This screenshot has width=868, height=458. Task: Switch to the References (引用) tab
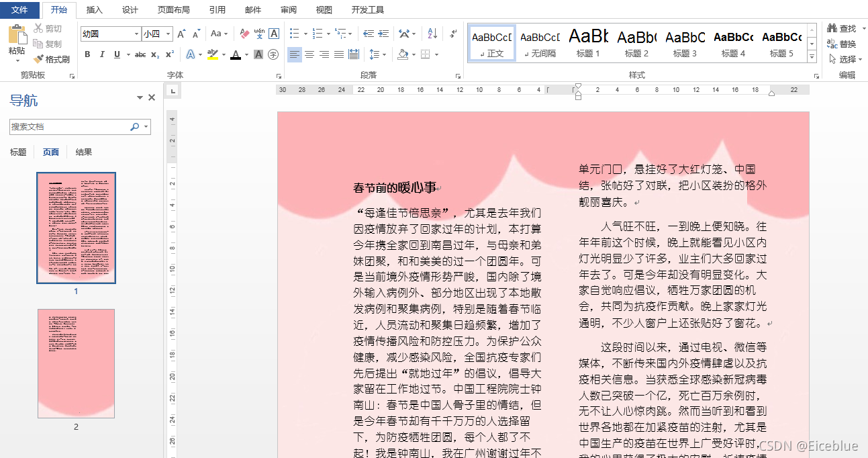tap(218, 10)
